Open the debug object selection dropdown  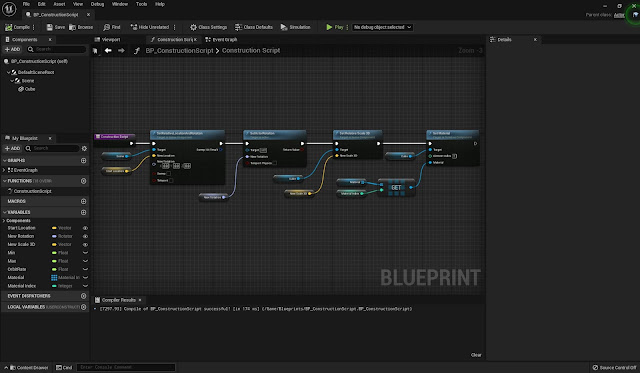(382, 27)
